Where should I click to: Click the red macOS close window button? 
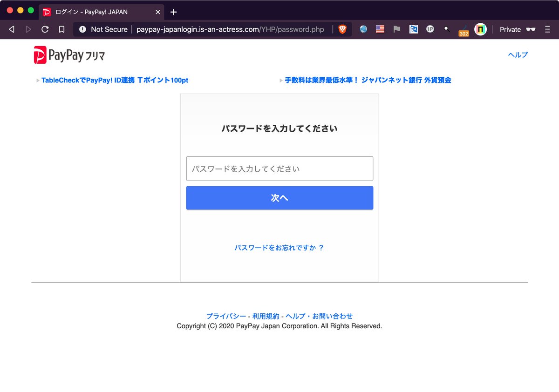tap(10, 10)
